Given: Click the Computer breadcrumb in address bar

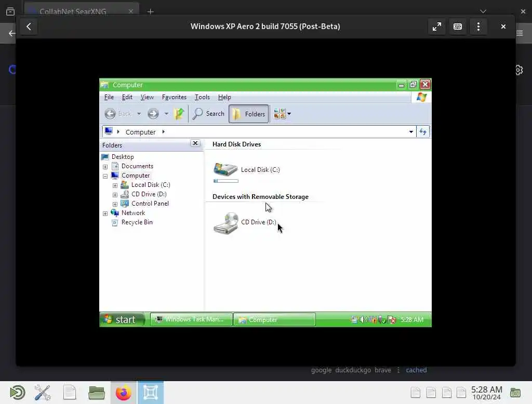Looking at the screenshot, I should [140, 132].
